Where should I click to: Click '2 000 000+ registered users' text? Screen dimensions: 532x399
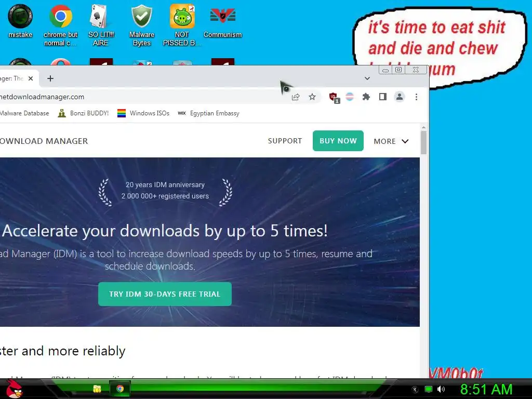[x=165, y=196]
